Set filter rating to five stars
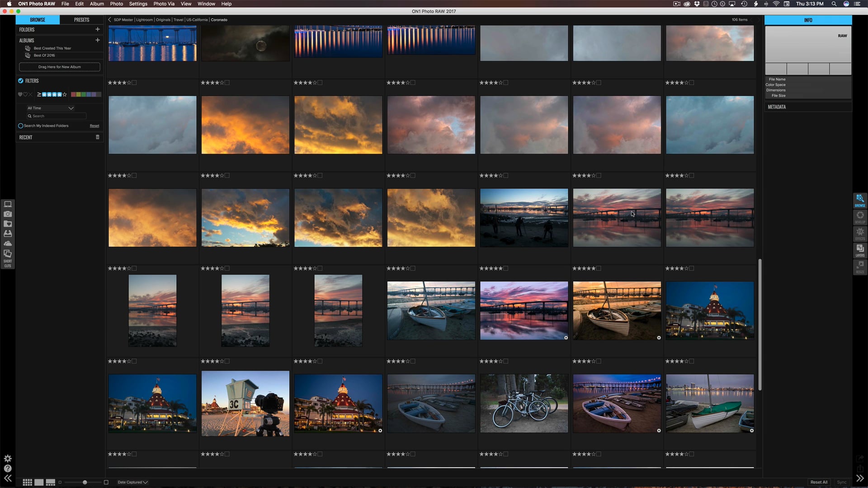 point(65,94)
